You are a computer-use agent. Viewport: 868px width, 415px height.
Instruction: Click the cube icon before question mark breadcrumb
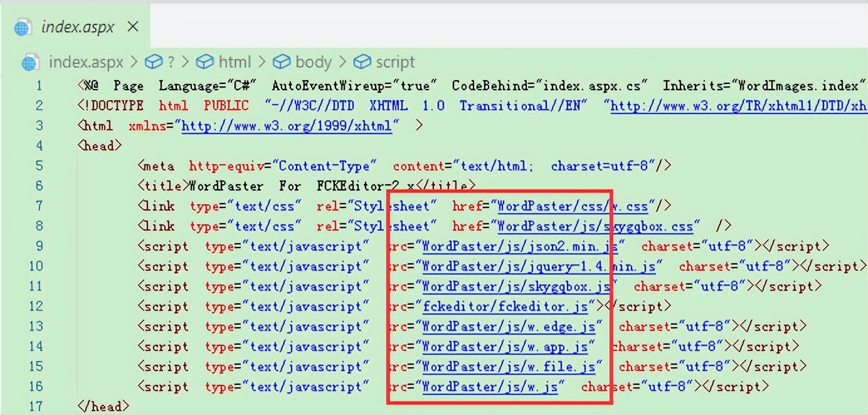[x=154, y=62]
